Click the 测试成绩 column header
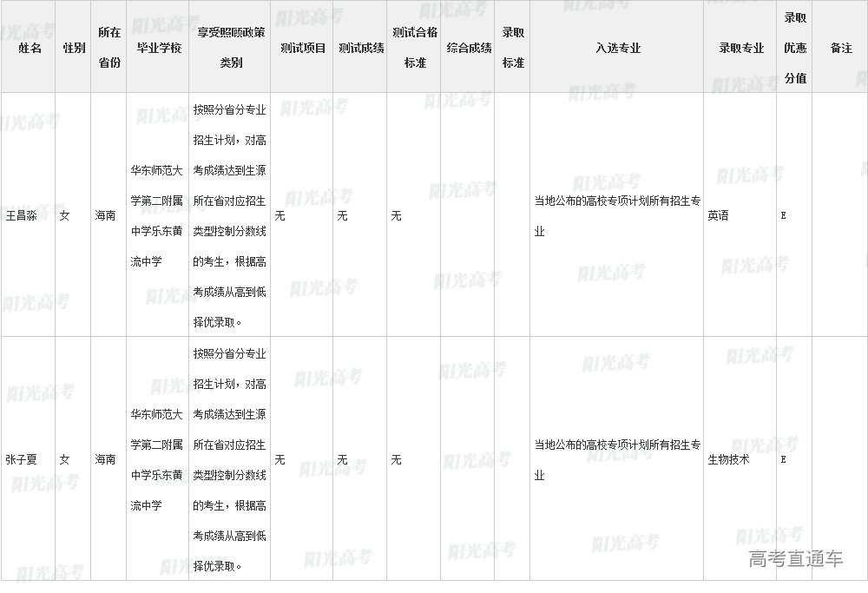The width and height of the screenshot is (868, 593). point(361,48)
